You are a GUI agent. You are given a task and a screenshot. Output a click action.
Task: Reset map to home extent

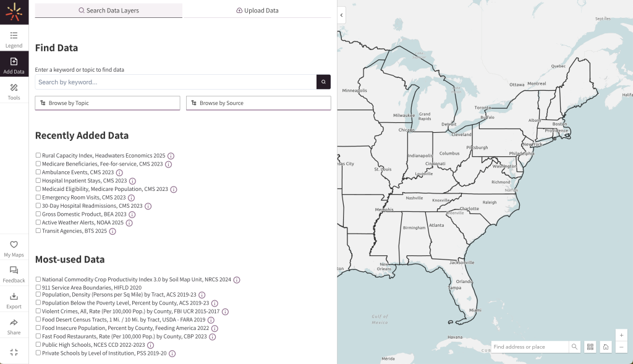[x=606, y=347]
